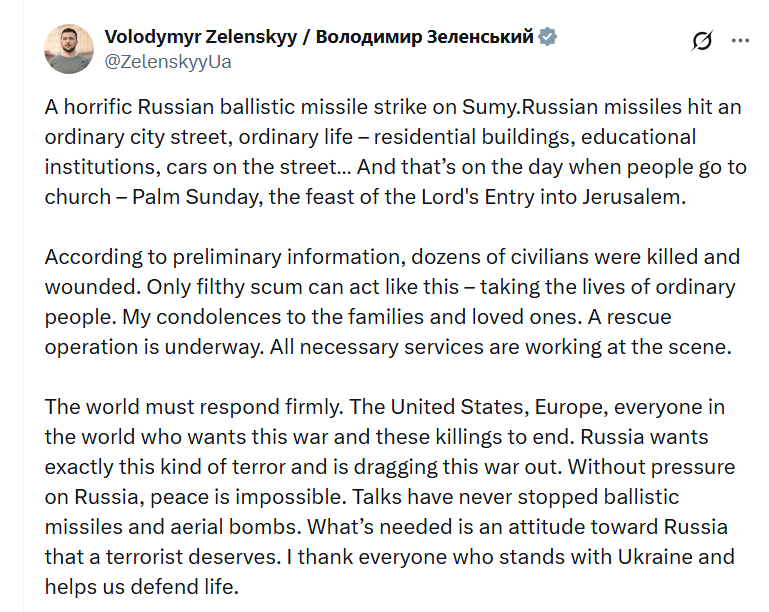769x612 pixels.
Task: Click the blue verified badge
Action: (x=548, y=37)
